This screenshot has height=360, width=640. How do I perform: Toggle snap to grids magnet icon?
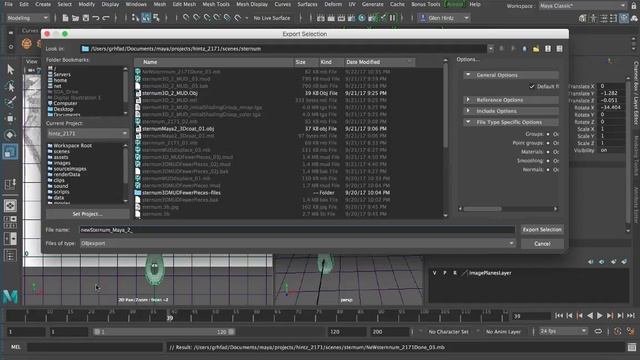186,18
